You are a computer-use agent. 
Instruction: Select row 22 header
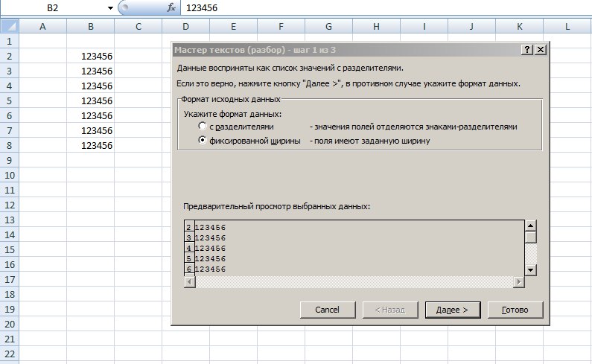10,354
